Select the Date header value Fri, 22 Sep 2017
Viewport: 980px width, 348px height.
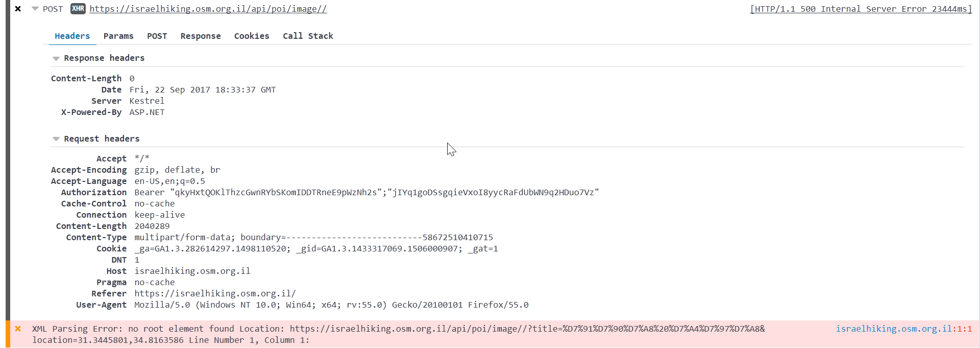(203, 89)
